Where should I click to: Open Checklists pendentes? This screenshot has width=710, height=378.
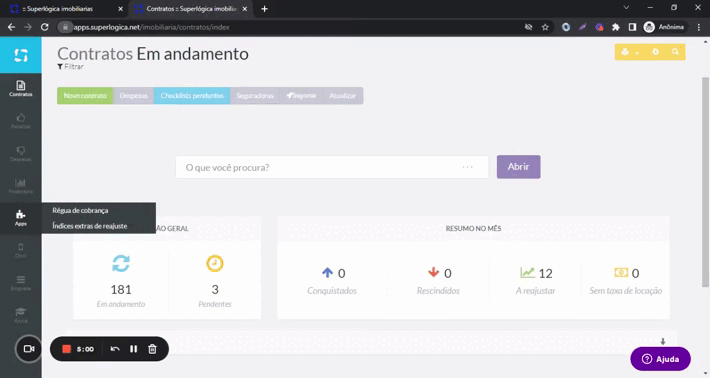192,96
